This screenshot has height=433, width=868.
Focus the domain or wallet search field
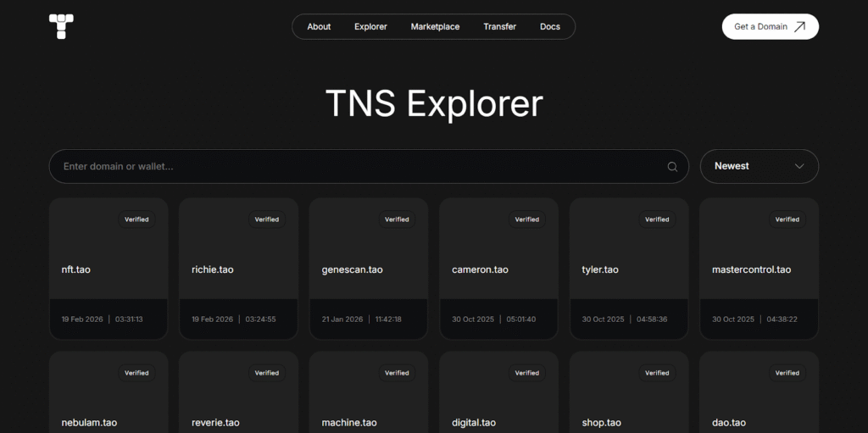click(x=356, y=166)
